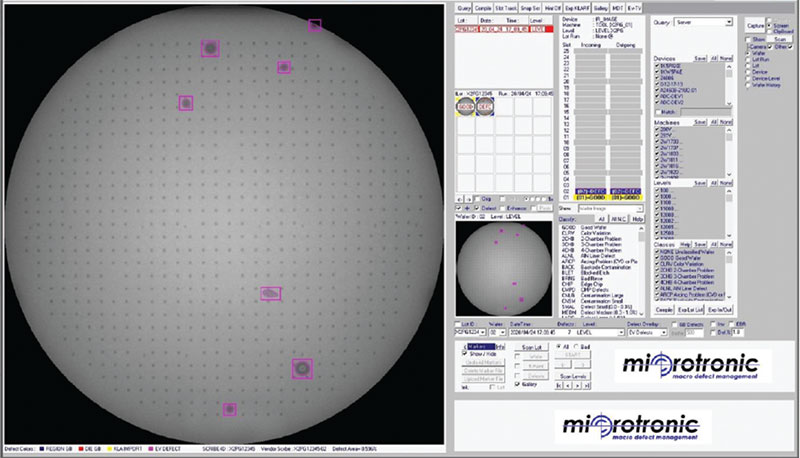The image size is (800, 458).
Task: Click the Scan Levels button
Action: pyautogui.click(x=573, y=376)
